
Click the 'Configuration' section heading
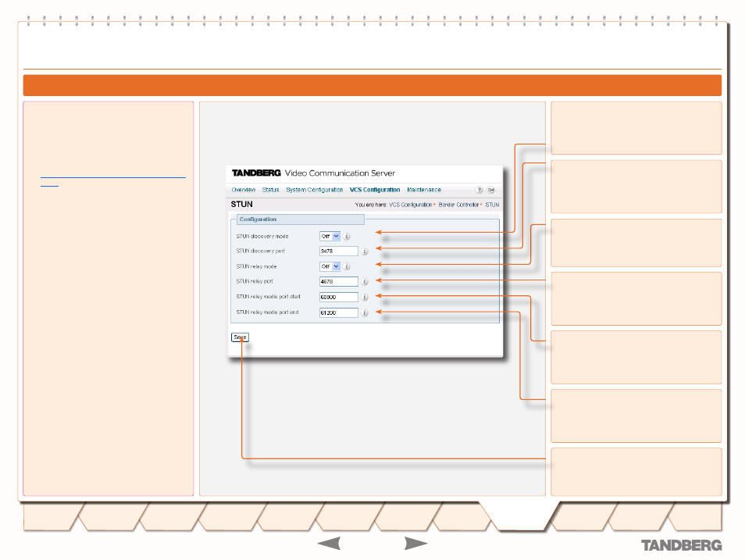point(258,219)
